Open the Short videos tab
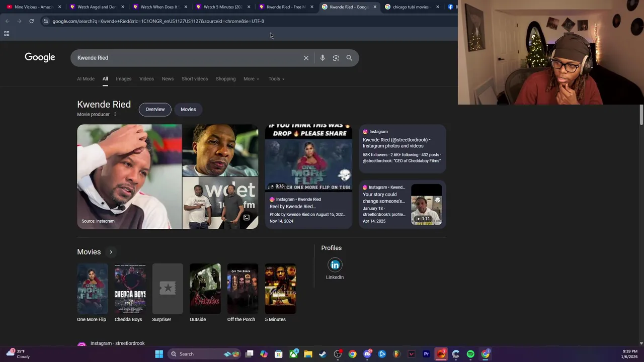 tap(195, 79)
